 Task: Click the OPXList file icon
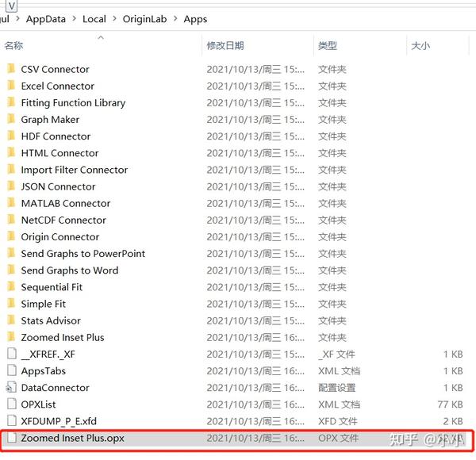12,404
